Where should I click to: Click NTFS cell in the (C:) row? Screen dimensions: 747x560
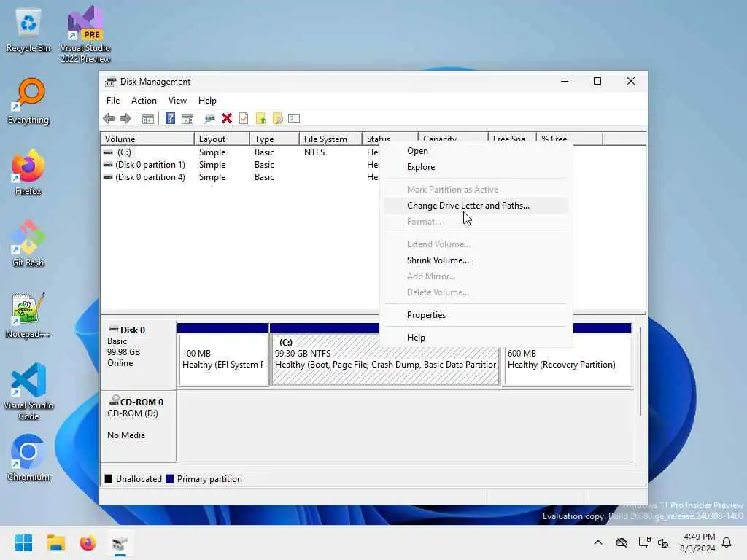314,152
